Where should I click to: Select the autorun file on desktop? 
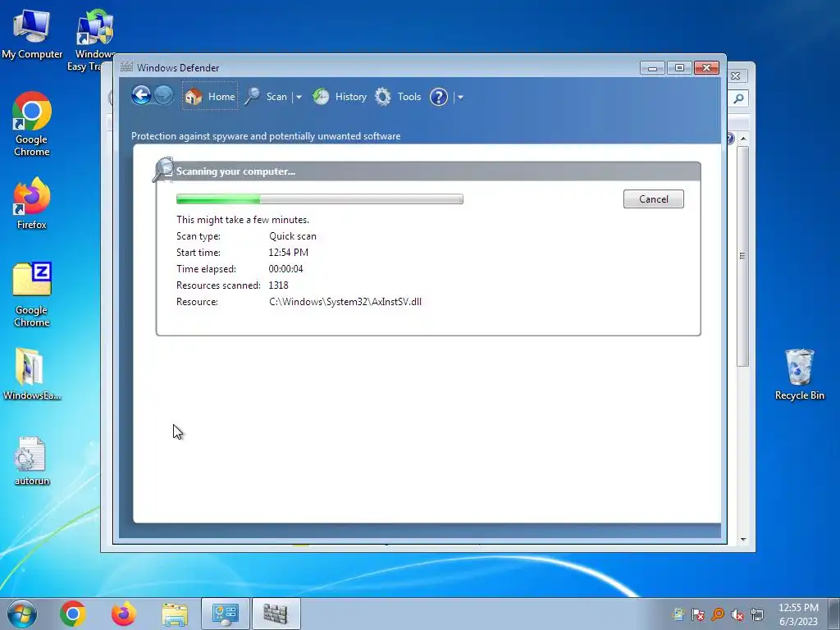click(32, 461)
